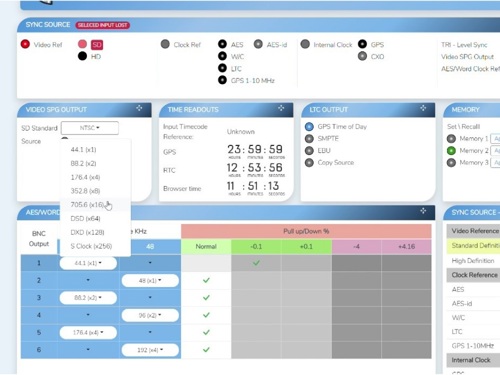Choose 705.6 (x16) from the open list
500x375 pixels.
(95, 204)
